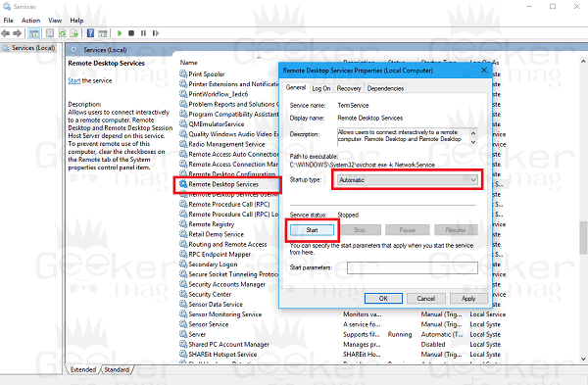Toggle the Show/Hide Action Pane toolbar icon
This screenshot has width=588, height=385.
(x=102, y=33)
